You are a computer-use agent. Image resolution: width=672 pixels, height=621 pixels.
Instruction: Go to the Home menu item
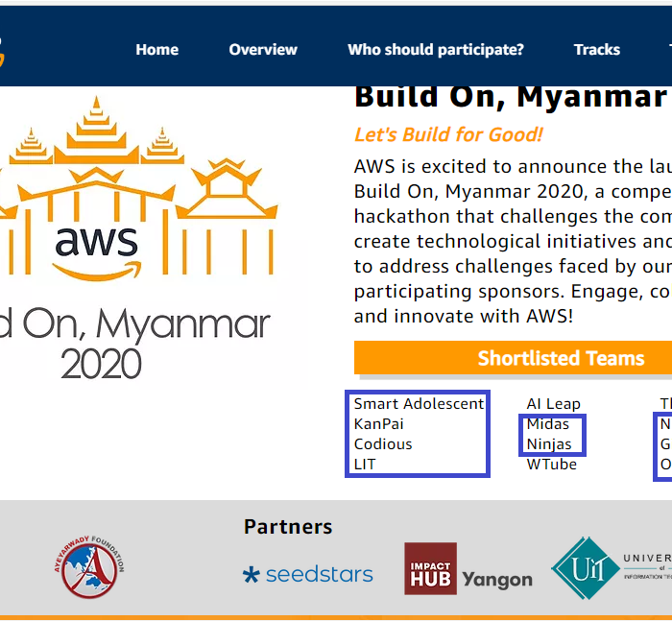[157, 50]
